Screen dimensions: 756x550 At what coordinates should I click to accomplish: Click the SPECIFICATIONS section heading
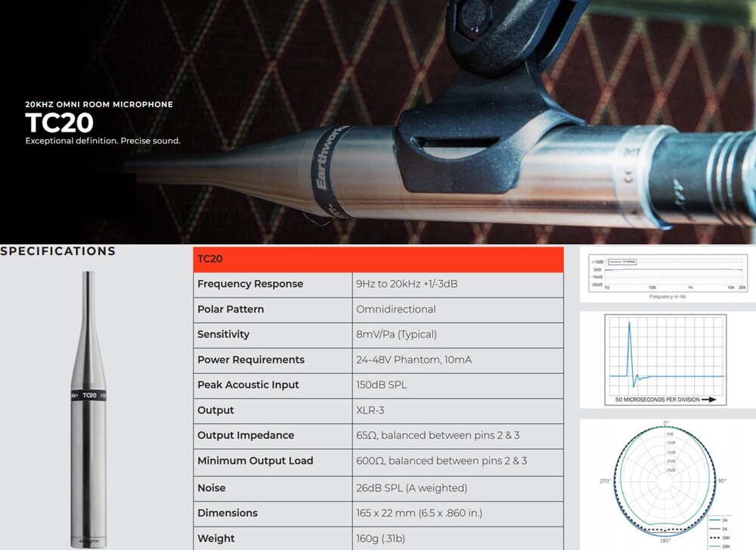(58, 251)
